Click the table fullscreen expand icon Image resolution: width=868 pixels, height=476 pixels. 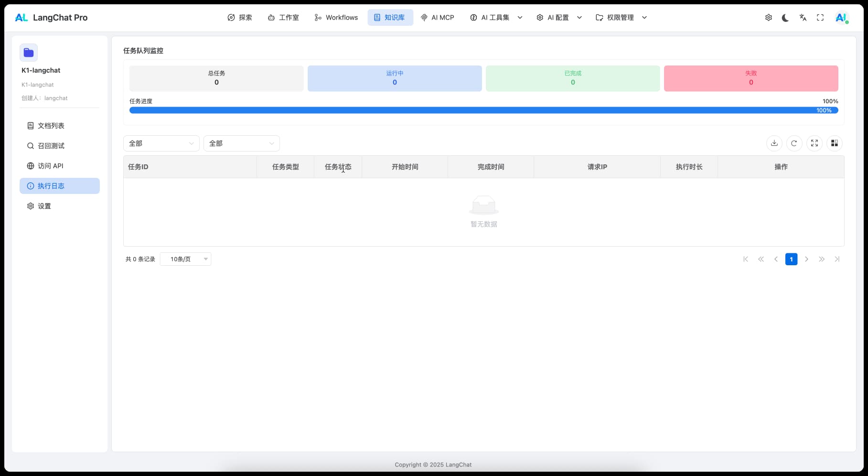click(x=814, y=143)
